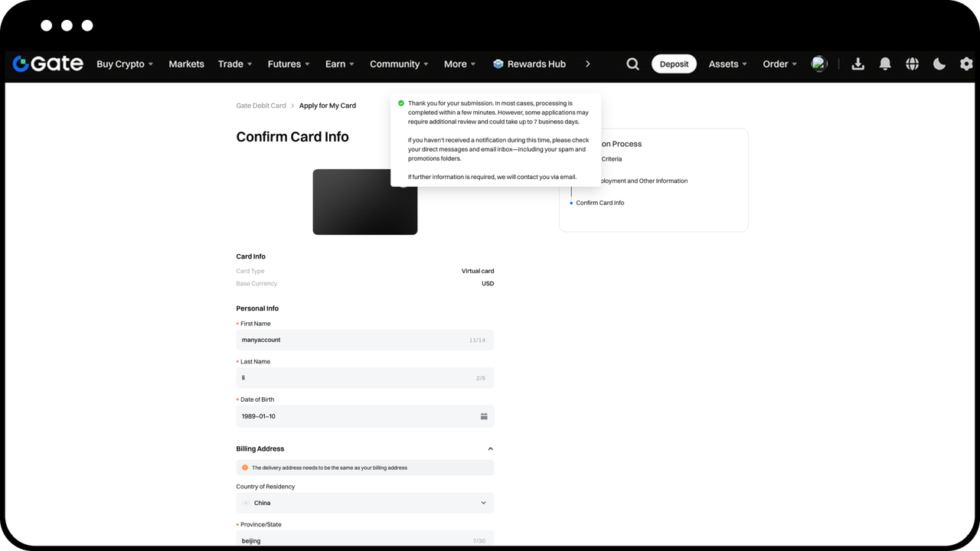Image resolution: width=980 pixels, height=551 pixels.
Task: Click the black card preview image
Action: [x=365, y=202]
